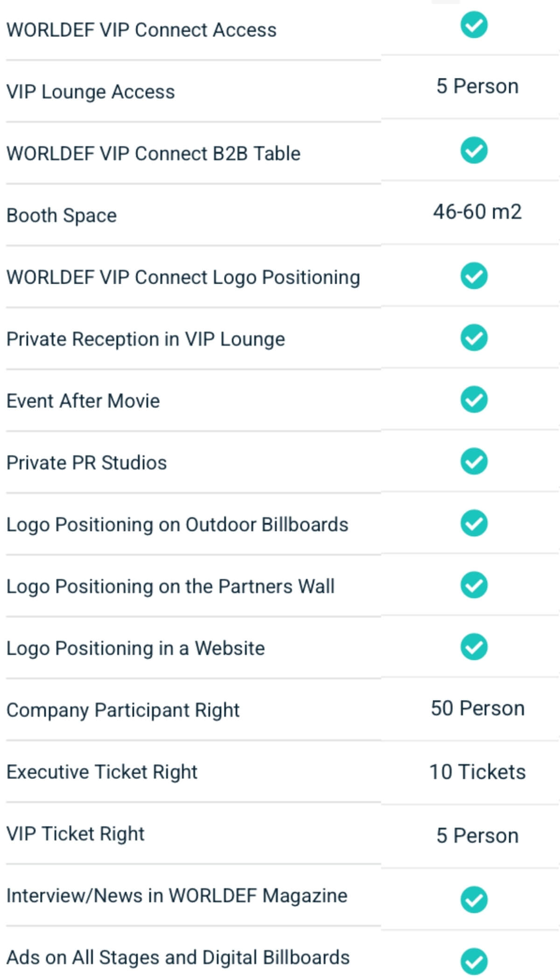Click checkmark beside WORLDEF VIP Connect B2B Table
Image resolution: width=560 pixels, height=980 pixels.
click(x=474, y=150)
